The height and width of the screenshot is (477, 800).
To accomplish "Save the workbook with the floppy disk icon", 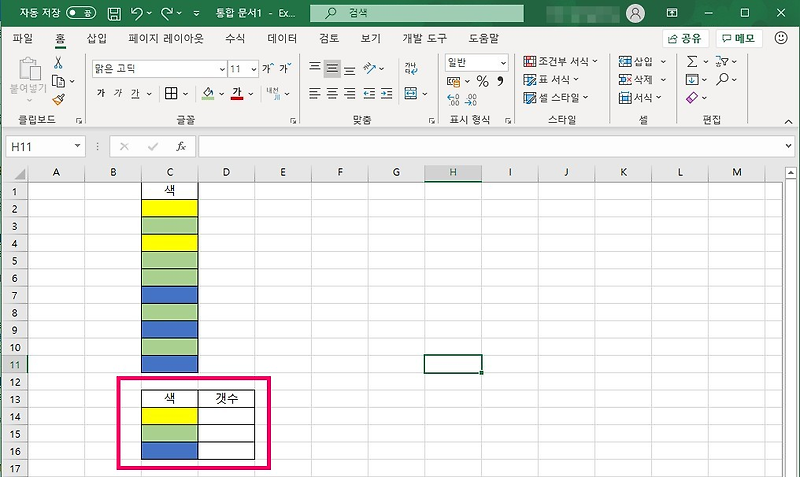I will pyautogui.click(x=114, y=13).
